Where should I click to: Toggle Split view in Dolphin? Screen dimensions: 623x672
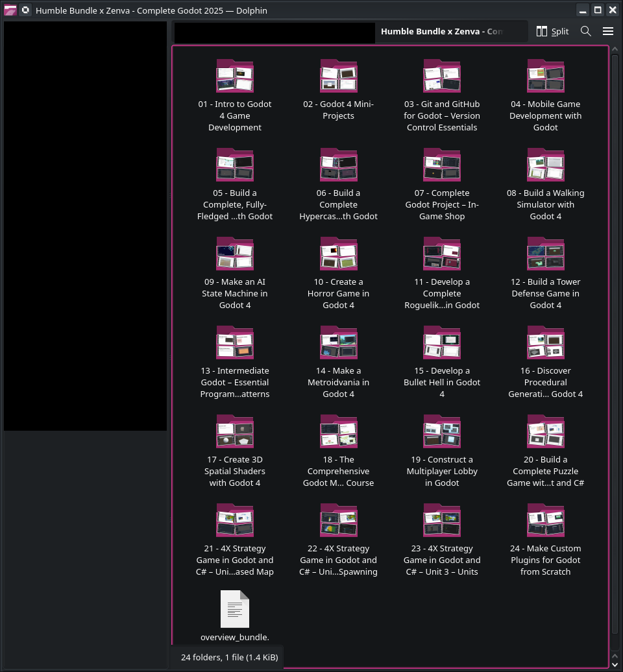pyautogui.click(x=552, y=31)
